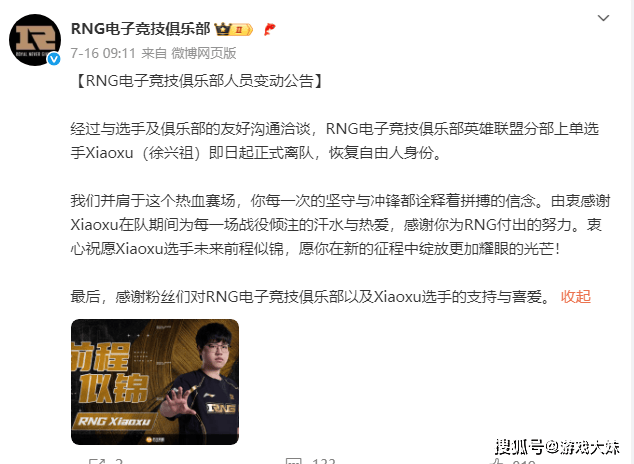634x464 pixels.
Task: Open the RNG电子竞技俱乐部 account name link
Action: pos(140,29)
